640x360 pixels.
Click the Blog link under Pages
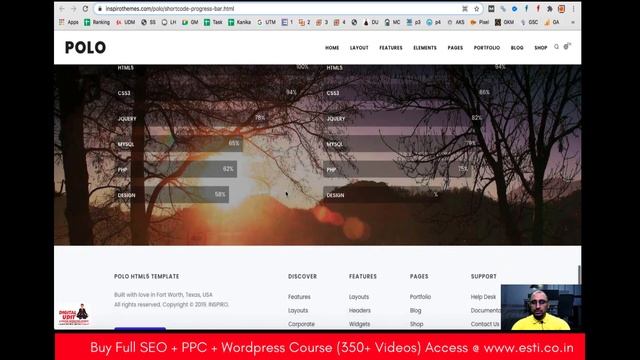pyautogui.click(x=415, y=310)
